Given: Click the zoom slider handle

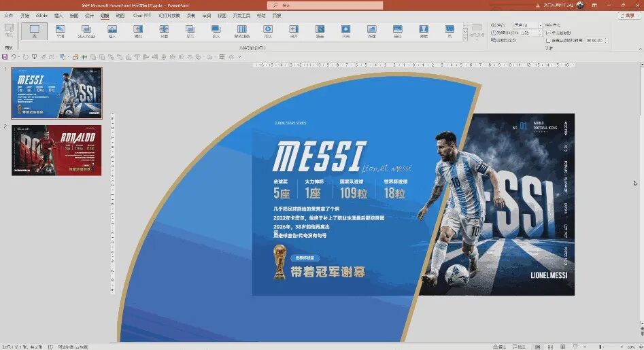Looking at the screenshot, I should pos(600,347).
